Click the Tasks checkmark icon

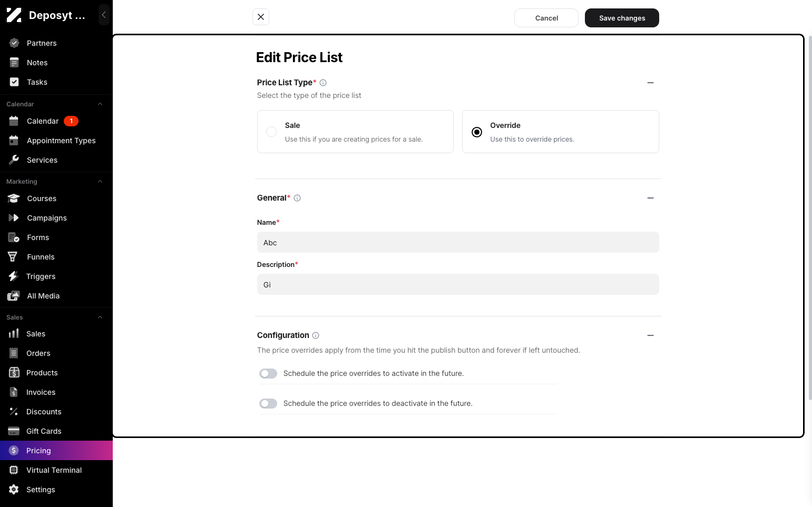click(14, 82)
